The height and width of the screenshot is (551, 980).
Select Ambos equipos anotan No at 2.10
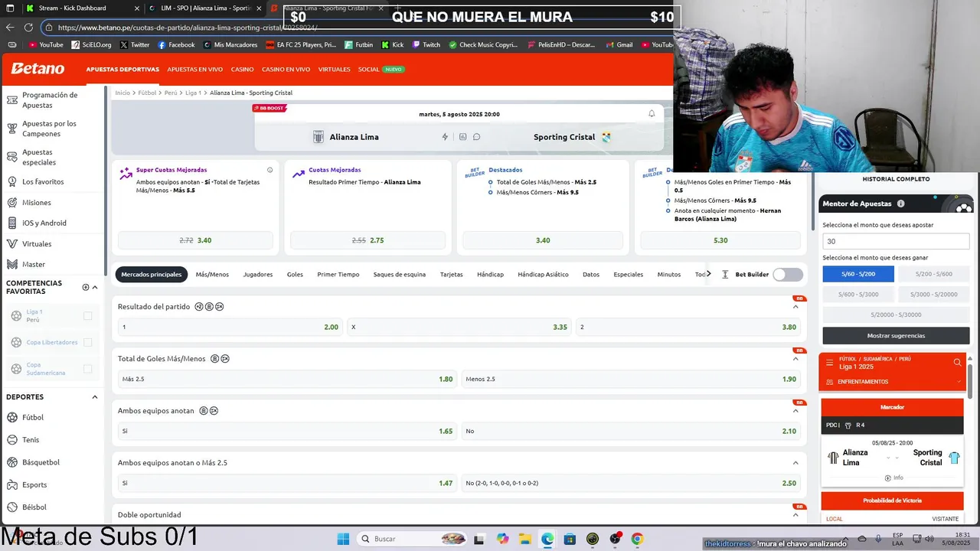pyautogui.click(x=631, y=431)
